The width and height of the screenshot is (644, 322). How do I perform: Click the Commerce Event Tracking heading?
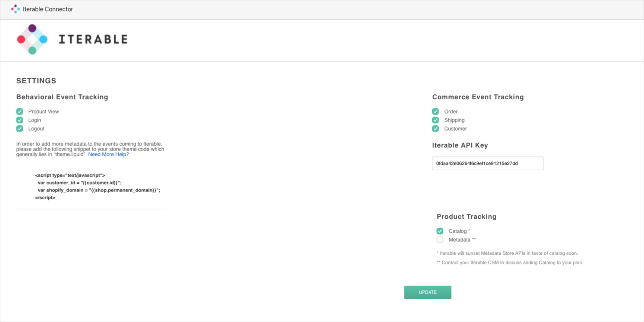click(x=478, y=97)
